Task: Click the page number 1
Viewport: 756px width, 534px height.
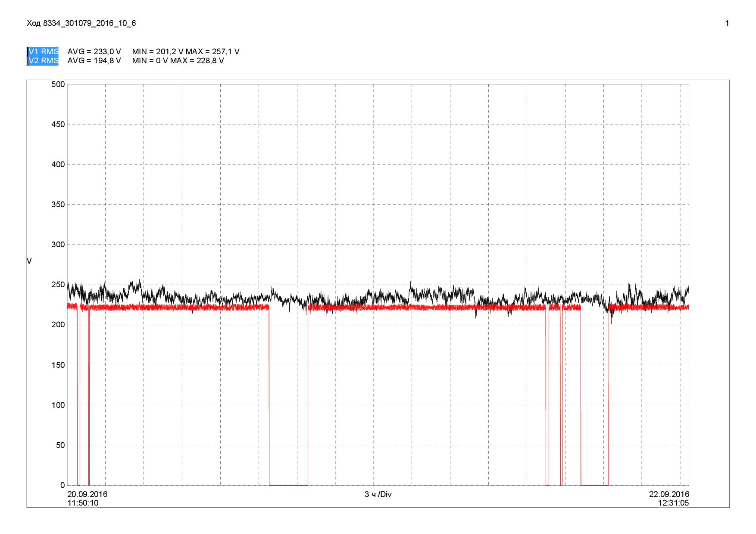Action: 727,23
